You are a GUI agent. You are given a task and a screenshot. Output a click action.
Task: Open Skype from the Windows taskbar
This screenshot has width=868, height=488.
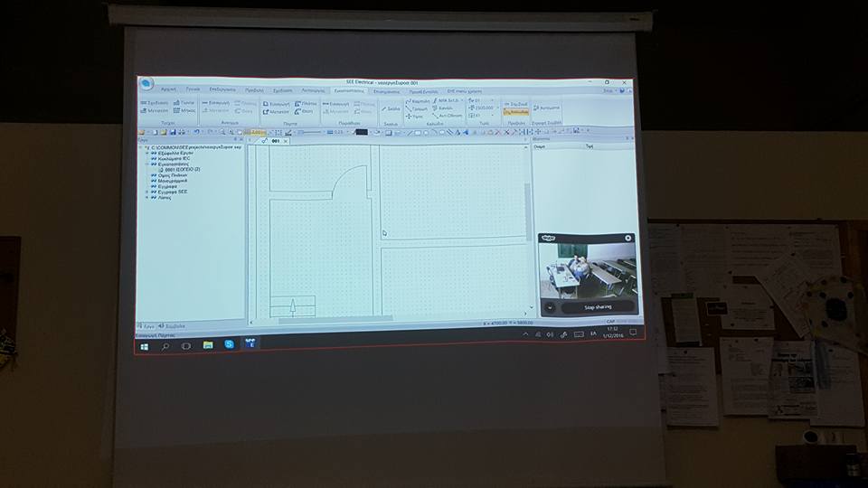coord(229,344)
